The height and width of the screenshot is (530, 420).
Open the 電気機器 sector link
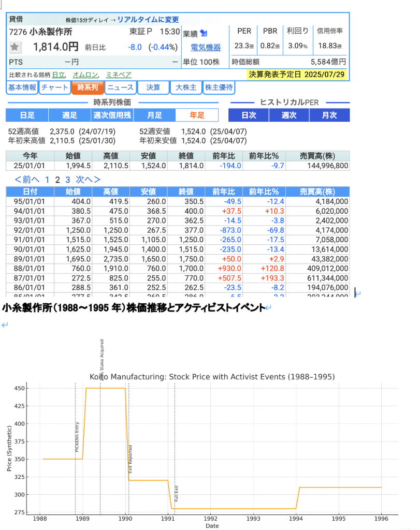point(206,48)
